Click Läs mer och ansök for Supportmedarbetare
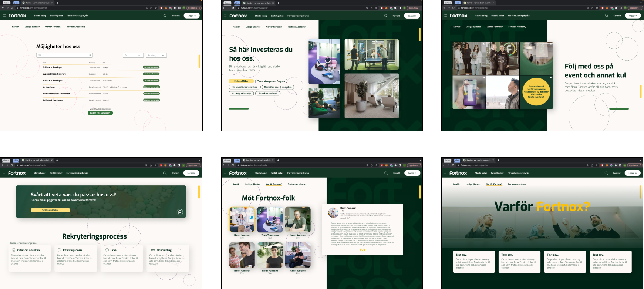The height and width of the screenshot is (289, 644). [151, 74]
